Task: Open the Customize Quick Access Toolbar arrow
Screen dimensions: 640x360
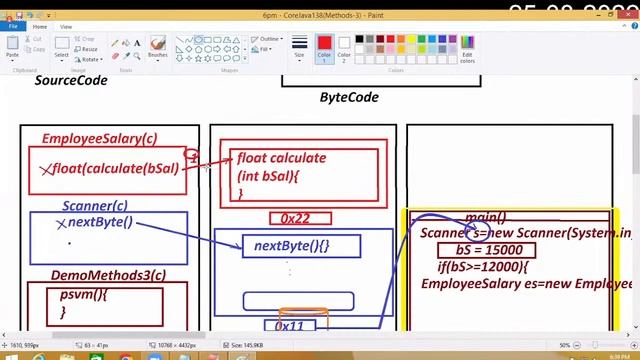Action: click(49, 16)
